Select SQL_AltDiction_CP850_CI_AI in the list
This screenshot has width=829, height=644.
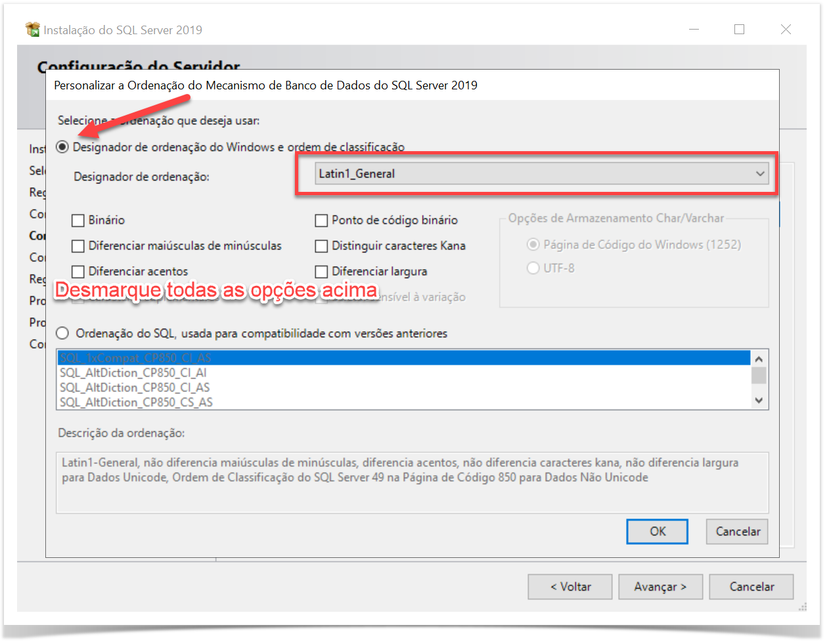pos(133,373)
